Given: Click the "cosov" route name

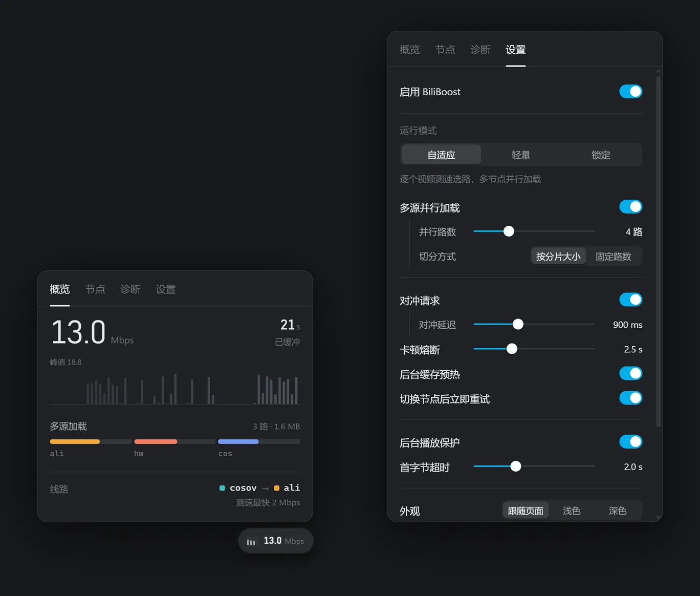Looking at the screenshot, I should [243, 488].
